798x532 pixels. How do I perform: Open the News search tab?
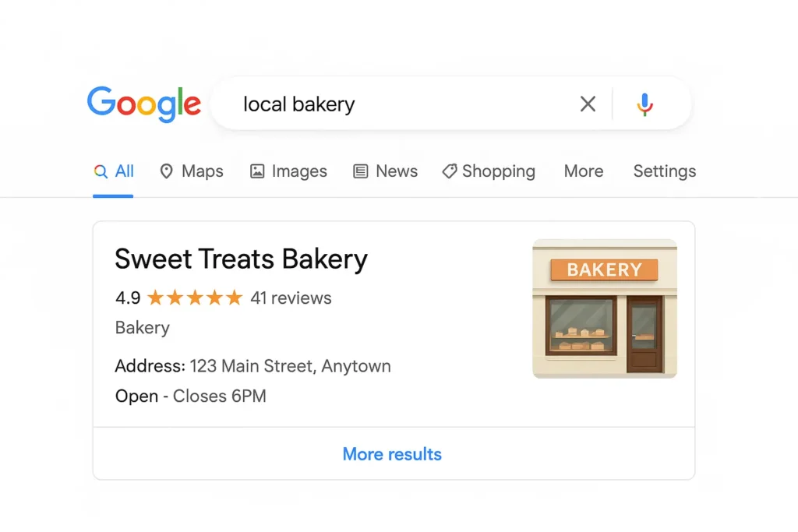(x=397, y=171)
